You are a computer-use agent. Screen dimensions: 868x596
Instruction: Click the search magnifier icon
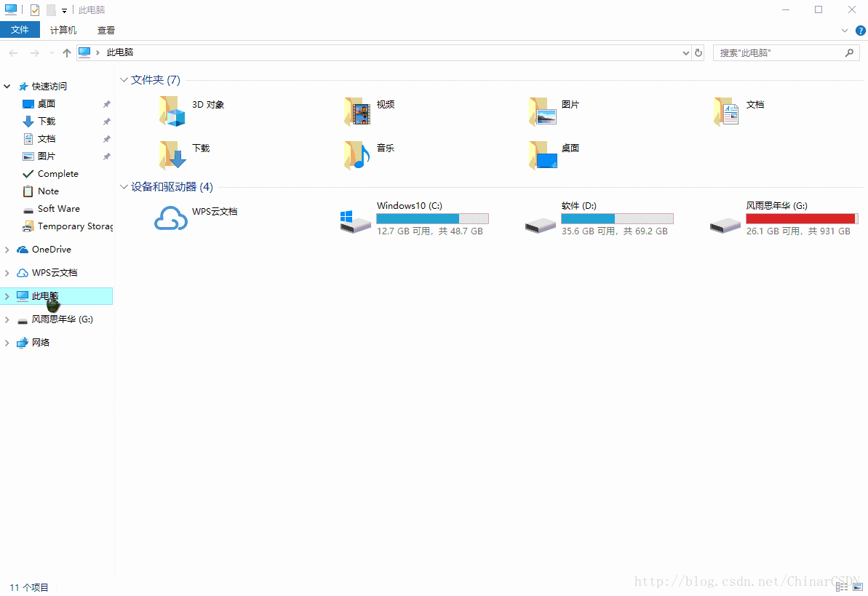[849, 52]
